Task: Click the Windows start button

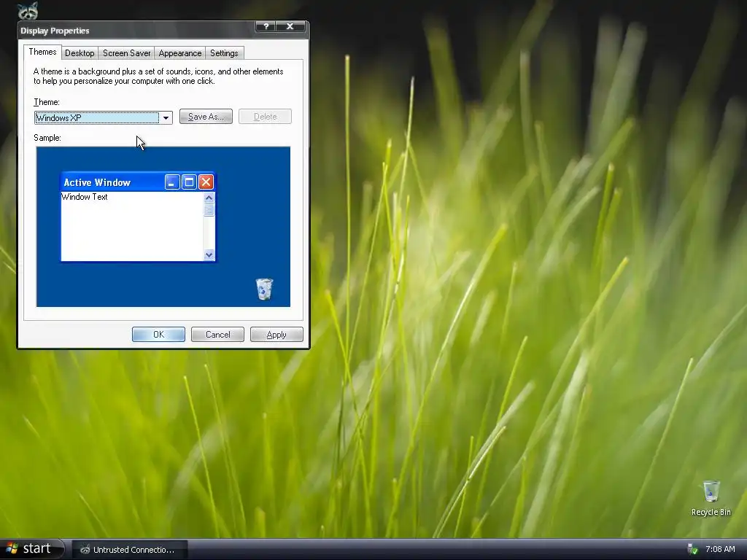Action: pos(31,548)
